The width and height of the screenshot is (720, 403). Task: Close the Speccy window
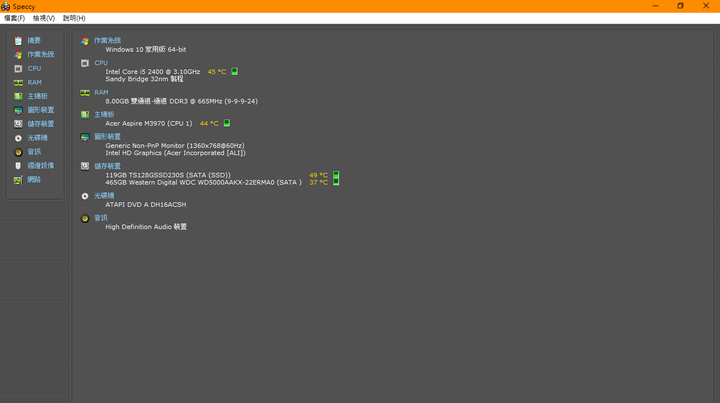click(x=706, y=6)
